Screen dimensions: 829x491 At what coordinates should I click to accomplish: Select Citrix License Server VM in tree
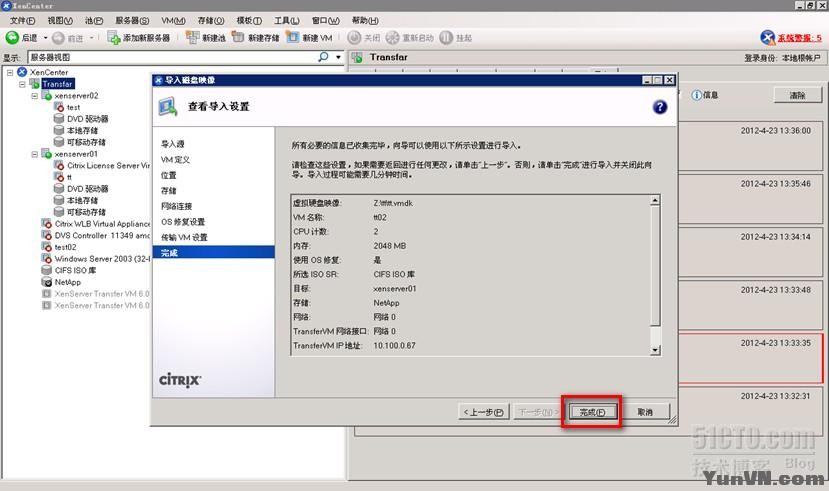[x=108, y=165]
